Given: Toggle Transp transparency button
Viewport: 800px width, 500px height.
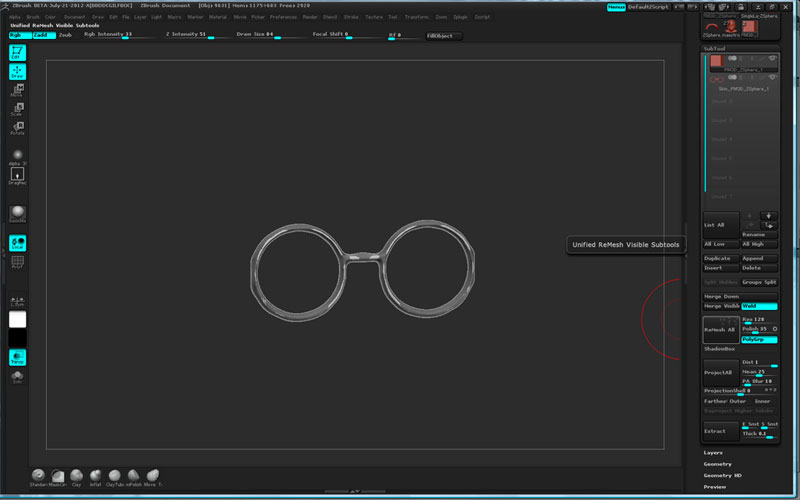Looking at the screenshot, I should (17, 357).
